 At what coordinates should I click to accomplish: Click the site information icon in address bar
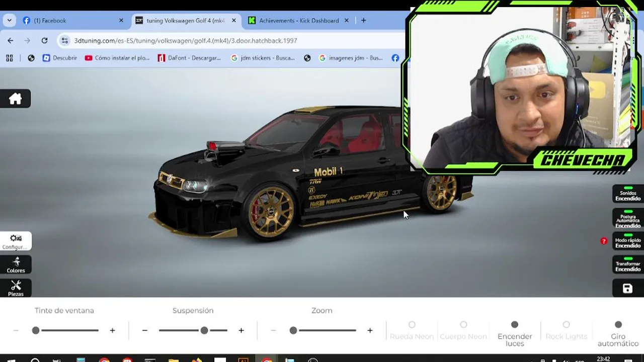[64, 40]
